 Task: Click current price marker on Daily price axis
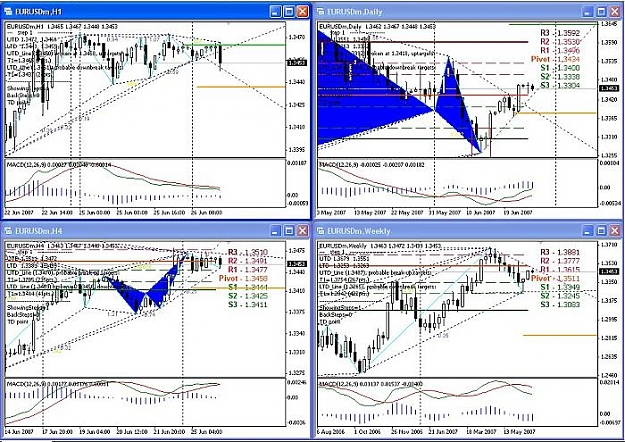click(x=609, y=88)
